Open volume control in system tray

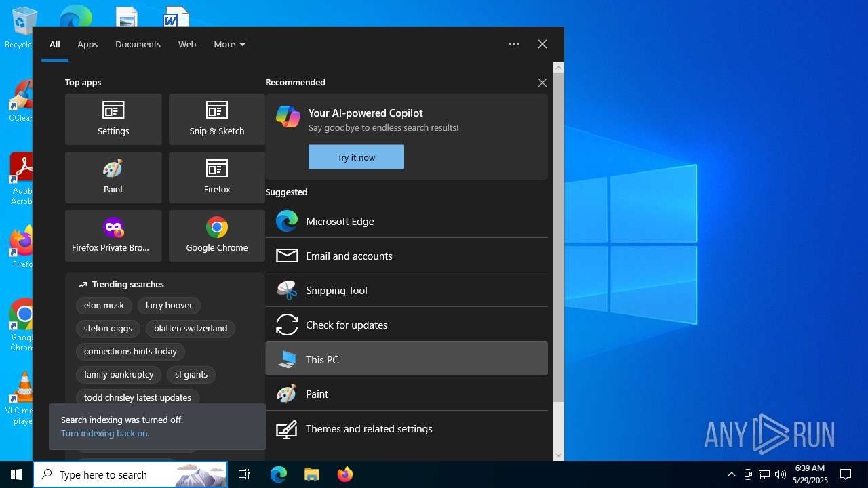781,474
